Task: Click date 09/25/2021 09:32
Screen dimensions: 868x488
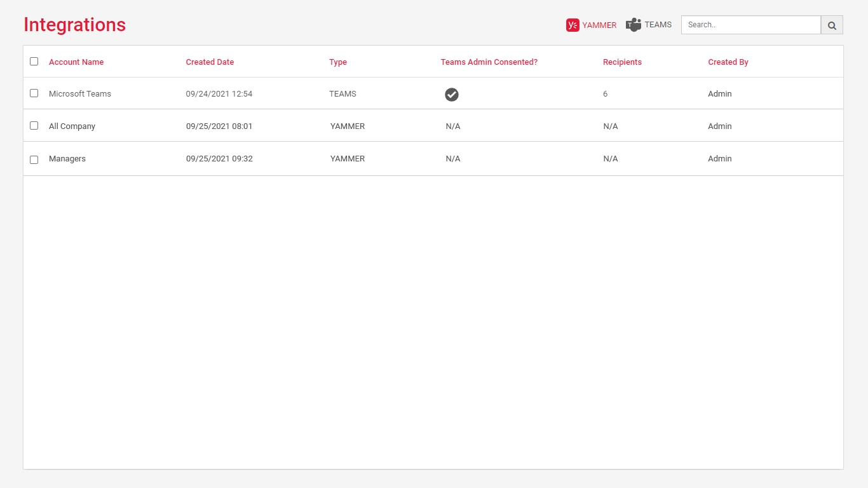Action: (219, 159)
